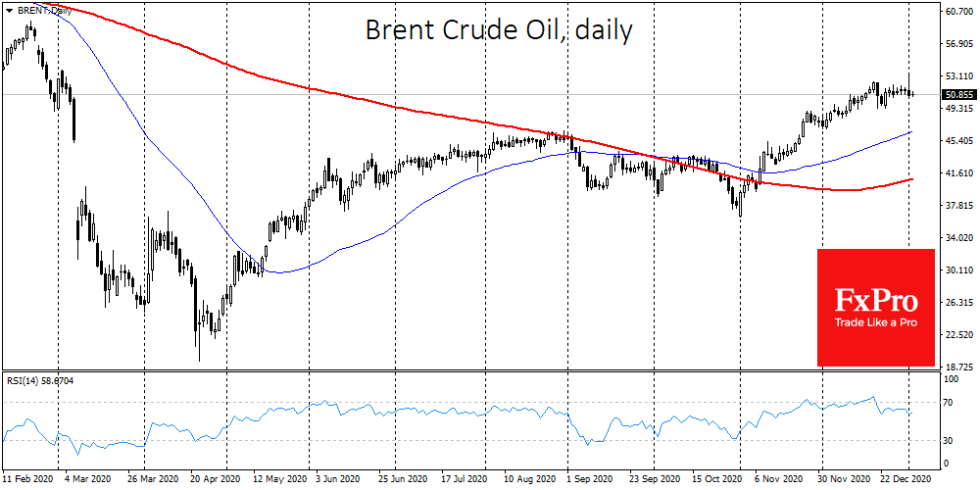Click the 53.110 price axis label
The height and width of the screenshot is (490, 980).
[957, 76]
